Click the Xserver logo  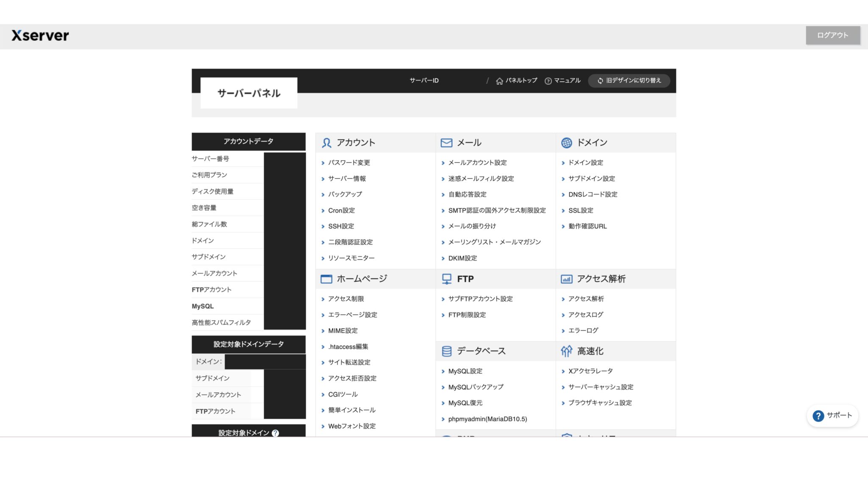[x=40, y=36]
